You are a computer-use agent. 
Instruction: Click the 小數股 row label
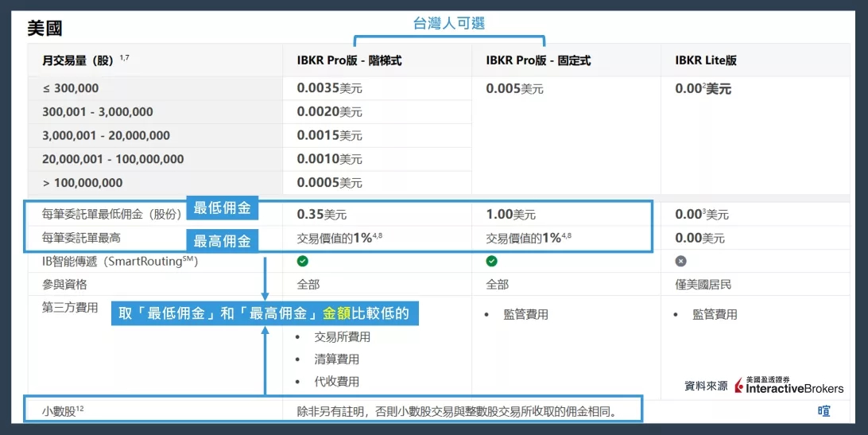pyautogui.click(x=63, y=411)
